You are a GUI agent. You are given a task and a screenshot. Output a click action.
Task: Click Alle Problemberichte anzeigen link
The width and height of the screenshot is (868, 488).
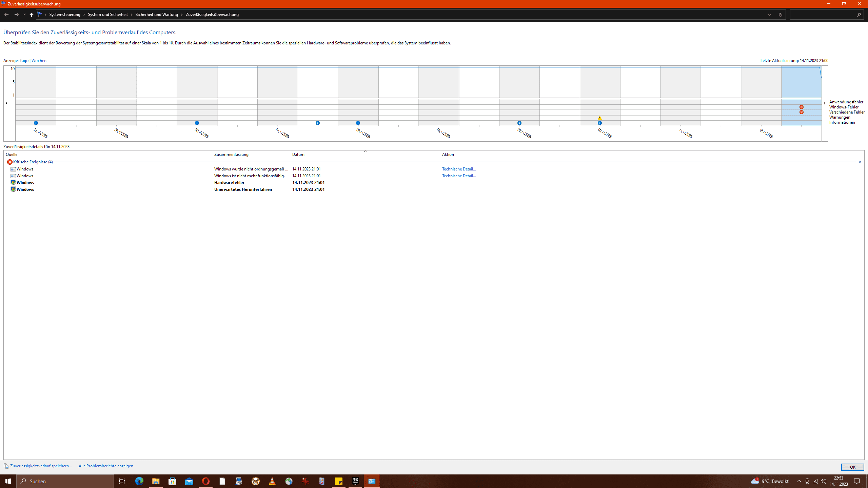[x=106, y=466]
